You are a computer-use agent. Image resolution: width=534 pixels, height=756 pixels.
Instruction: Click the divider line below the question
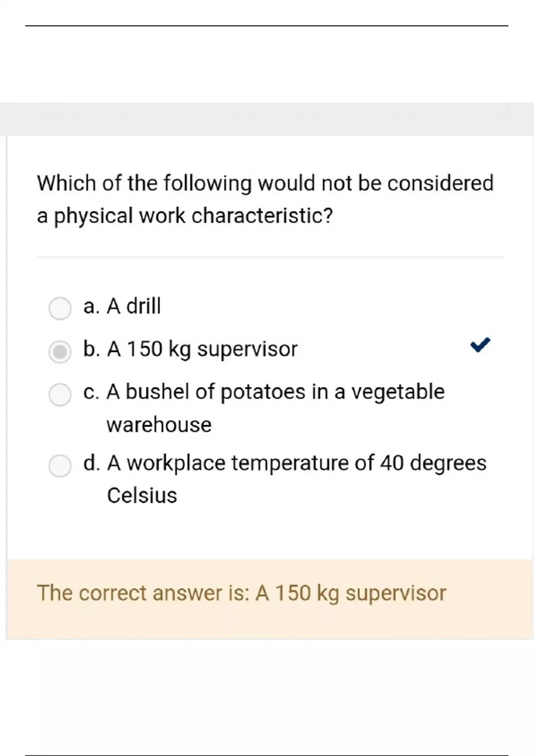click(270, 257)
